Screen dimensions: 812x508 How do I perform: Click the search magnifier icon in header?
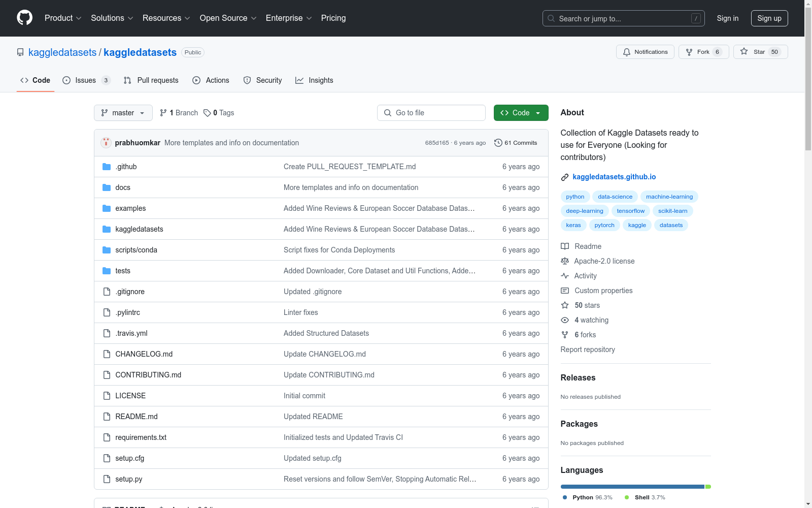[x=551, y=18]
